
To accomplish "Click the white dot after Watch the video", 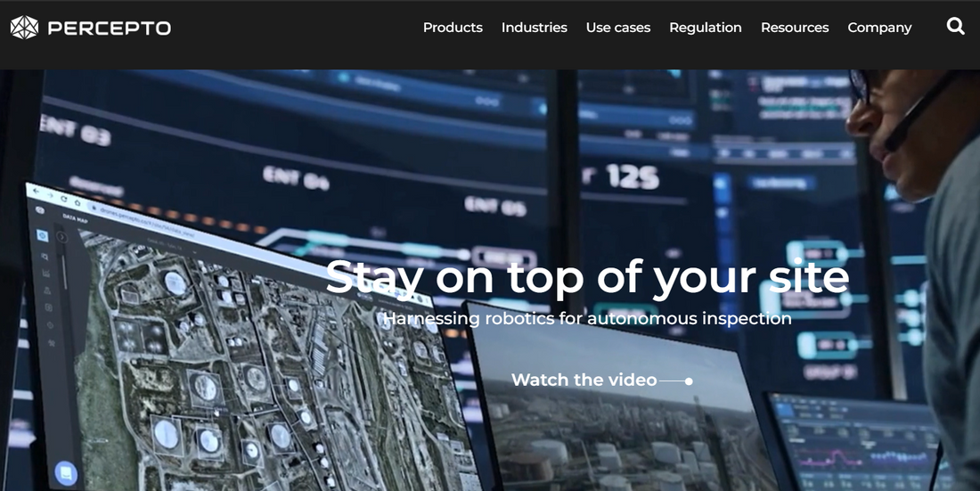I will (x=689, y=381).
